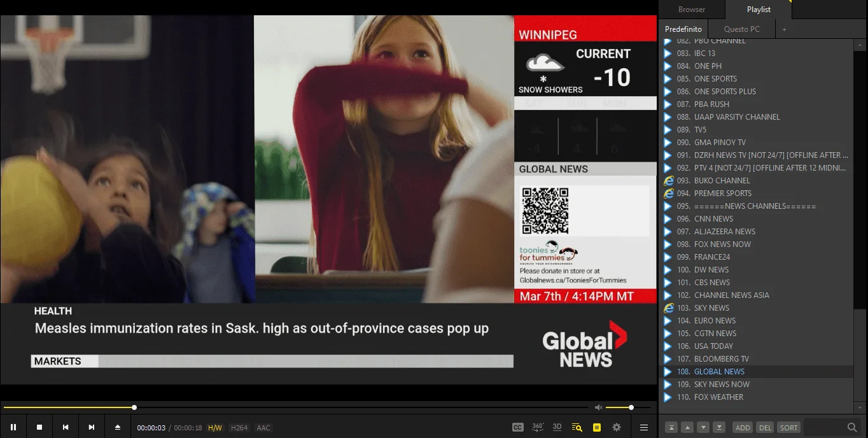Skip to the next track
Viewport: 868px width, 438px height.
[x=92, y=427]
